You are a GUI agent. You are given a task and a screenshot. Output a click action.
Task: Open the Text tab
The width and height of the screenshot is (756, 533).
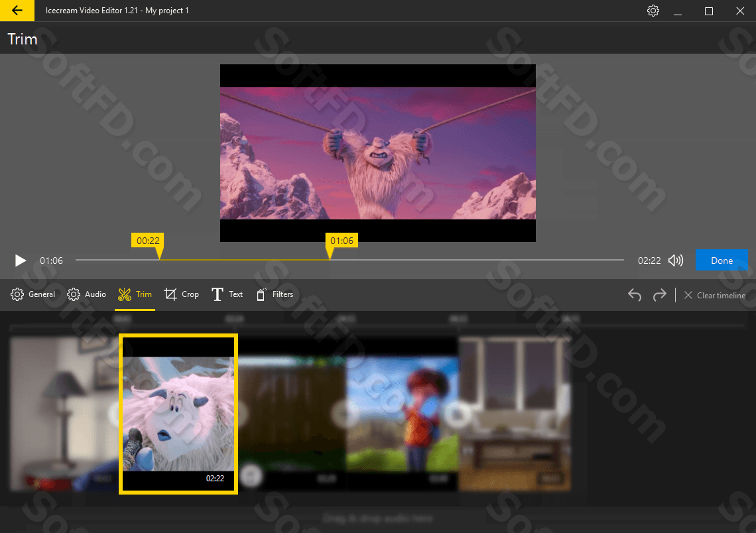coord(227,294)
